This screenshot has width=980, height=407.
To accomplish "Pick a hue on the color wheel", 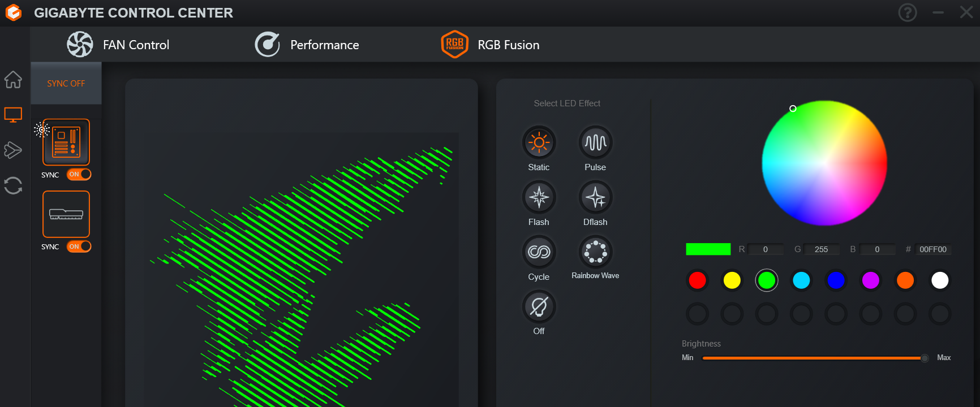I will [824, 163].
